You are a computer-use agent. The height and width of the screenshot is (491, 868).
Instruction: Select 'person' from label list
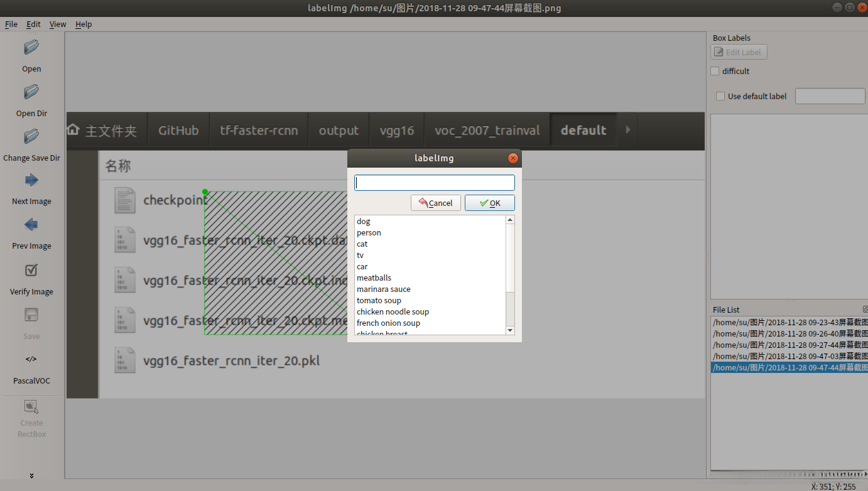(x=430, y=232)
